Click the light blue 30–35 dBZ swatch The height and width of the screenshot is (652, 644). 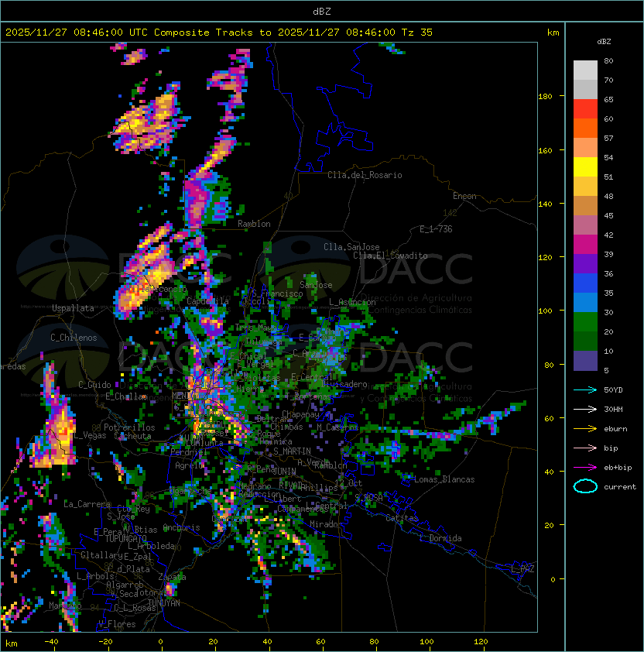click(x=585, y=302)
